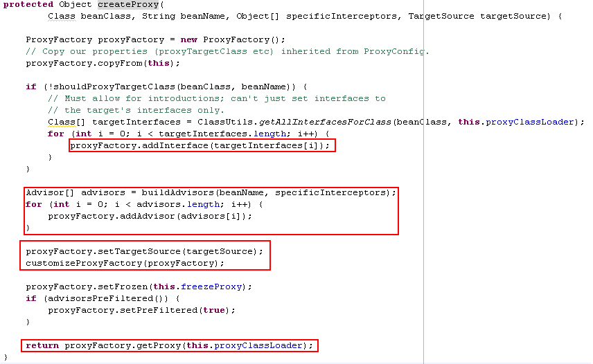Click the addAdvisor method call

point(148,216)
